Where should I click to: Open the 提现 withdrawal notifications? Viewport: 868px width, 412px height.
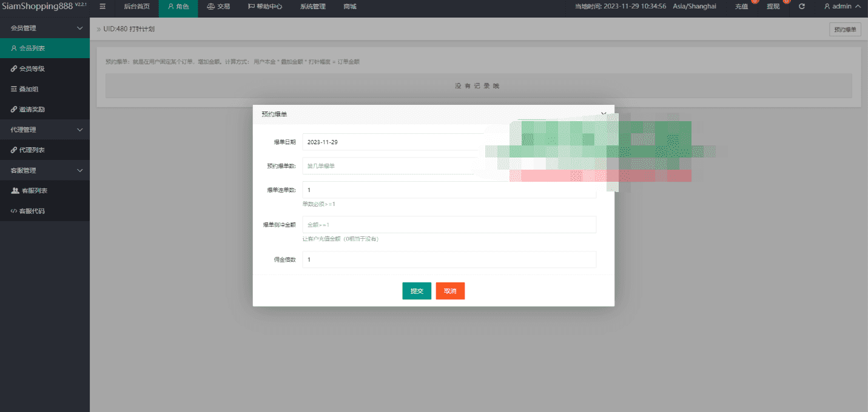pos(773,7)
